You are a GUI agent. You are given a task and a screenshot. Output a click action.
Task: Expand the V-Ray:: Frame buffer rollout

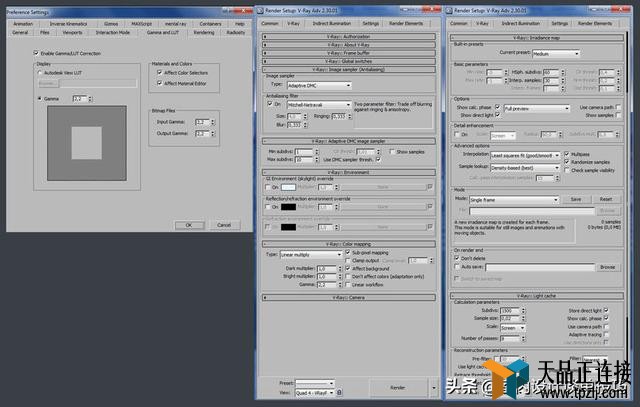[349, 53]
